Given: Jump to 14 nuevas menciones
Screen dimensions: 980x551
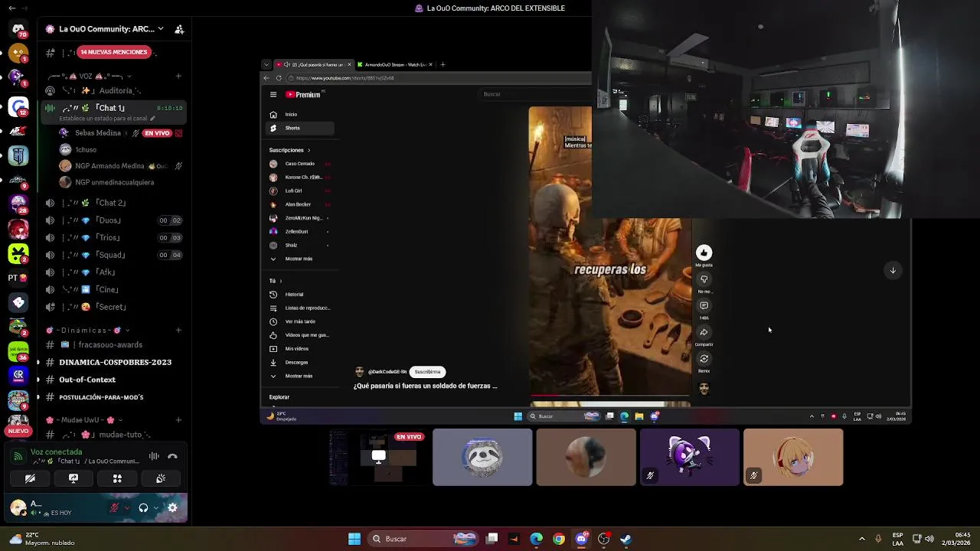Looking at the screenshot, I should pyautogui.click(x=113, y=52).
